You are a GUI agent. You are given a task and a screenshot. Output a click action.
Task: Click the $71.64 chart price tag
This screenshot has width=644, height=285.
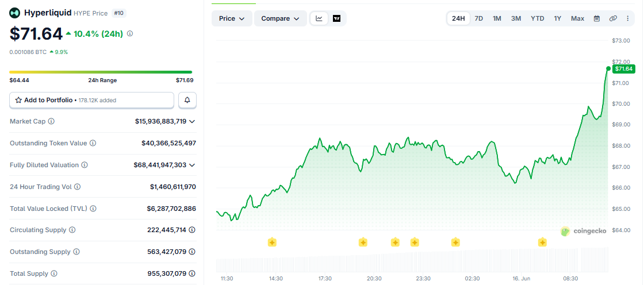pyautogui.click(x=623, y=68)
